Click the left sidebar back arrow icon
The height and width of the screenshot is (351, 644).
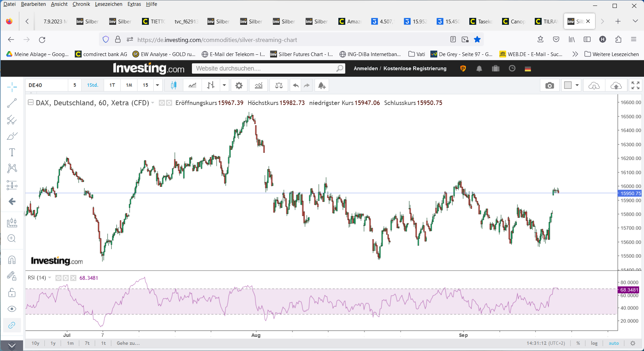(12, 201)
